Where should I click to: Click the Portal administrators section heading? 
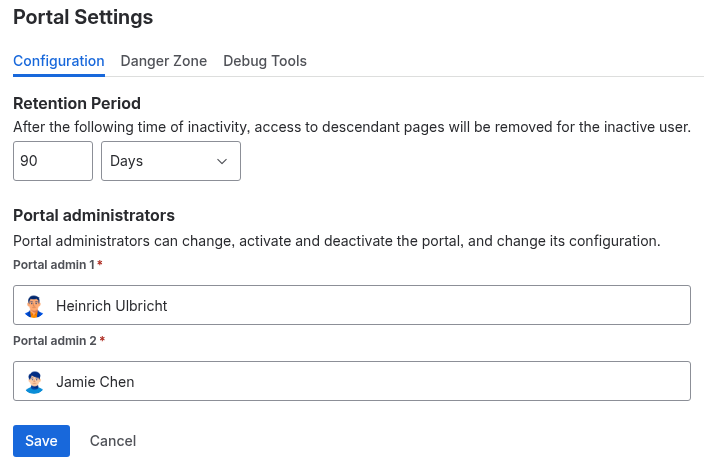click(x=94, y=215)
